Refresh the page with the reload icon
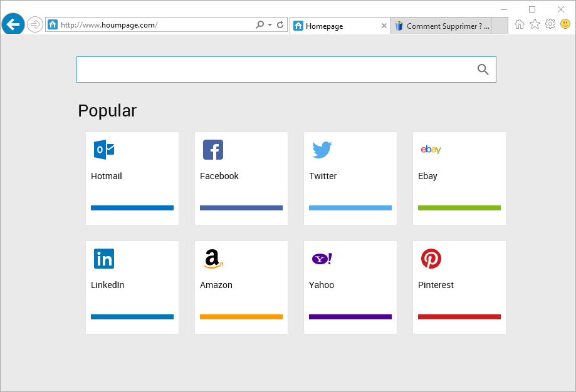The width and height of the screenshot is (576, 392). click(280, 24)
